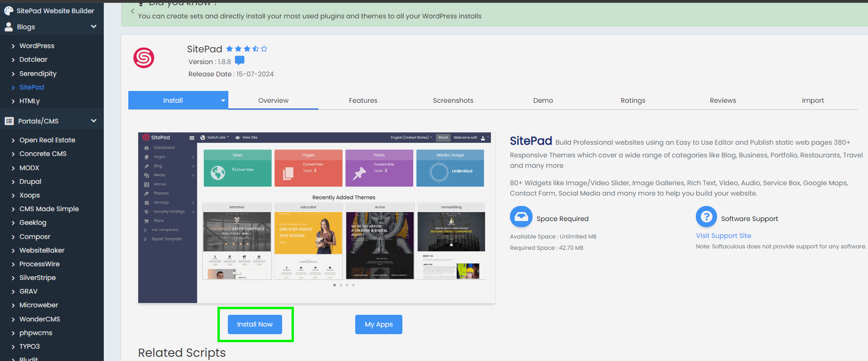Click the Release Date 15-07-2024 text
This screenshot has width=868, height=361.
[x=231, y=74]
